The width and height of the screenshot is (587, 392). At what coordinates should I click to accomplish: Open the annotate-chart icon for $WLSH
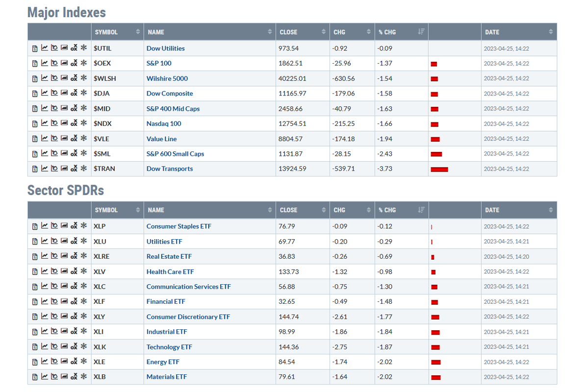[54, 78]
